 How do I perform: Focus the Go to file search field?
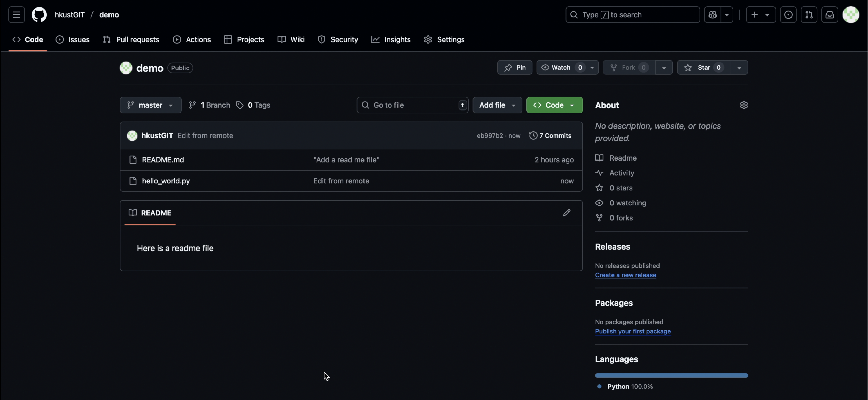tap(412, 105)
